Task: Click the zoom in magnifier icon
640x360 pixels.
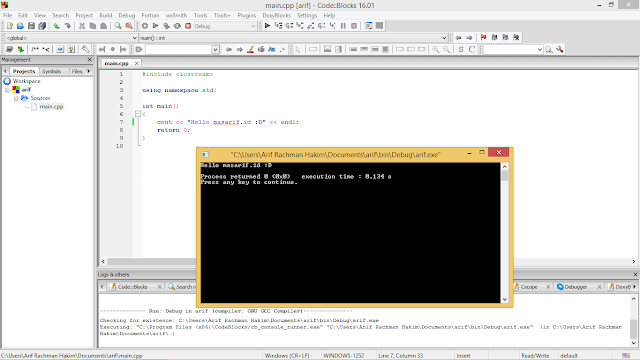Action: 436,49
